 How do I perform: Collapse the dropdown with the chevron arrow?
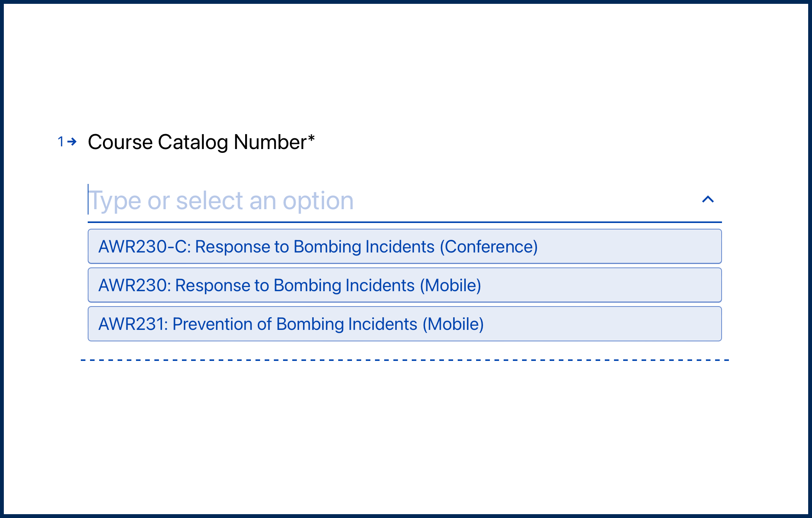coord(708,199)
